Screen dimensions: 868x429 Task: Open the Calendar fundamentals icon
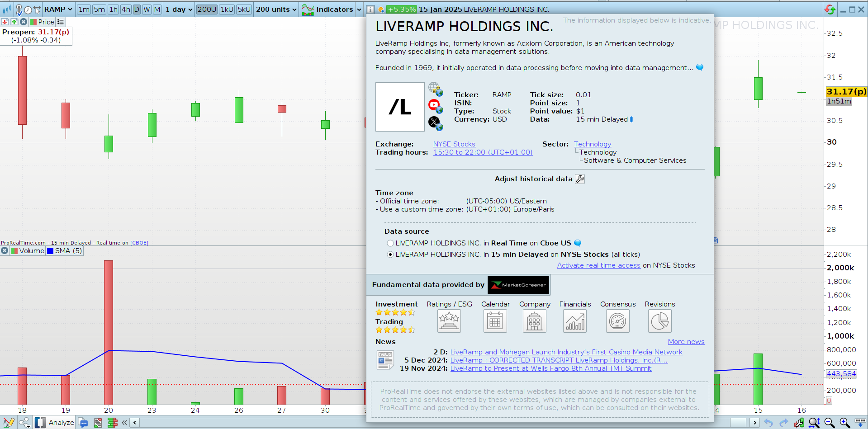pos(495,321)
